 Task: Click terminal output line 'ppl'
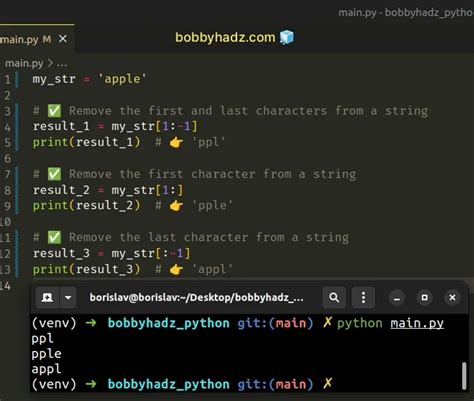(42, 339)
